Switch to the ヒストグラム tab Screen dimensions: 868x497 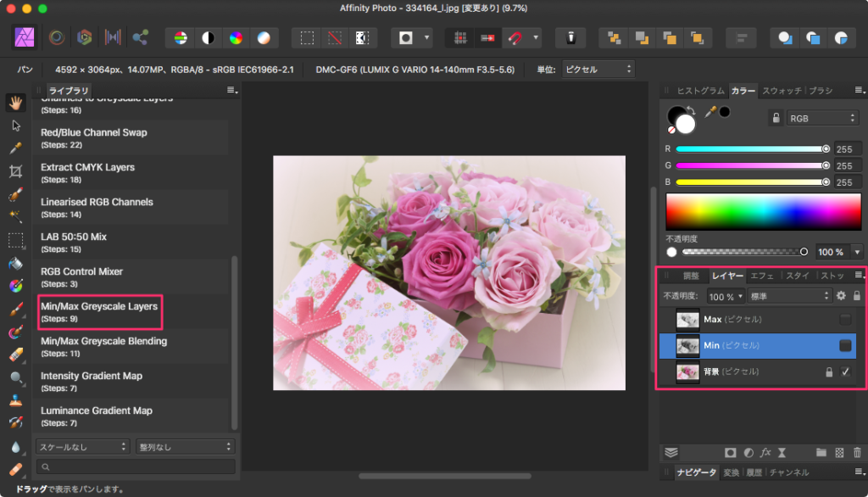[700, 91]
